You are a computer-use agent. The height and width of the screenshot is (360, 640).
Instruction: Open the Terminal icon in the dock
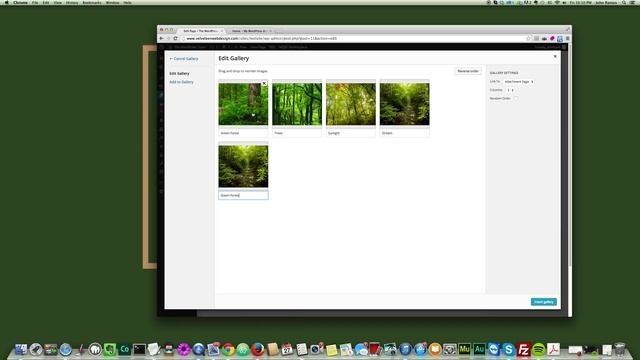pos(139,349)
